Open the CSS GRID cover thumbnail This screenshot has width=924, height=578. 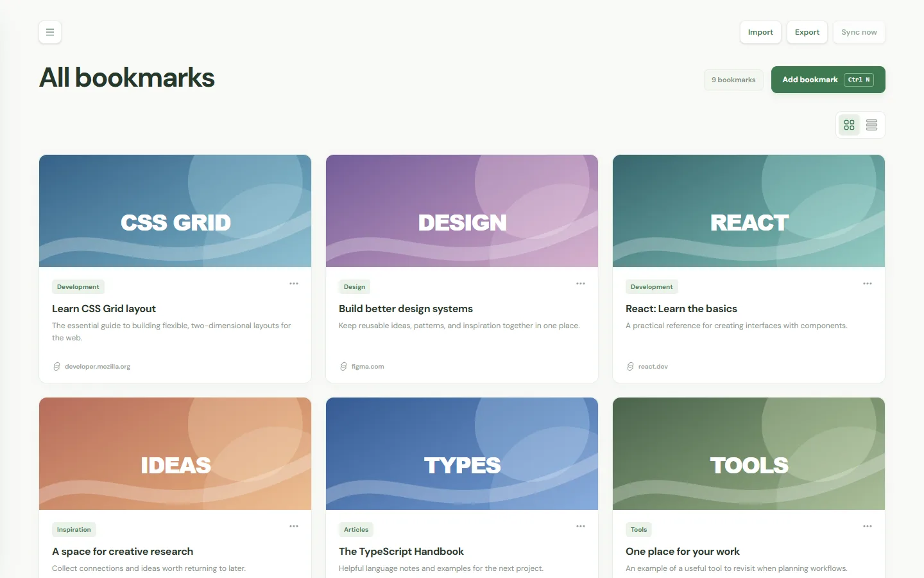[175, 211]
